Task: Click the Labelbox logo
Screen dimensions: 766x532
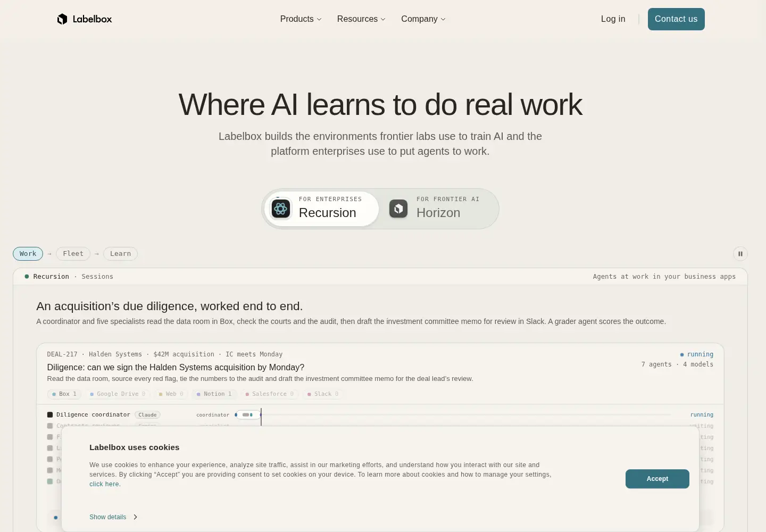Action: (85, 19)
